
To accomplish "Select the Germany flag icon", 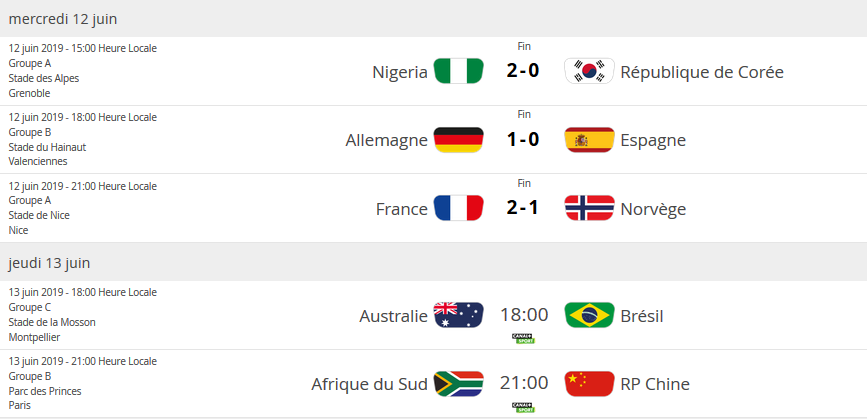I will (x=459, y=140).
